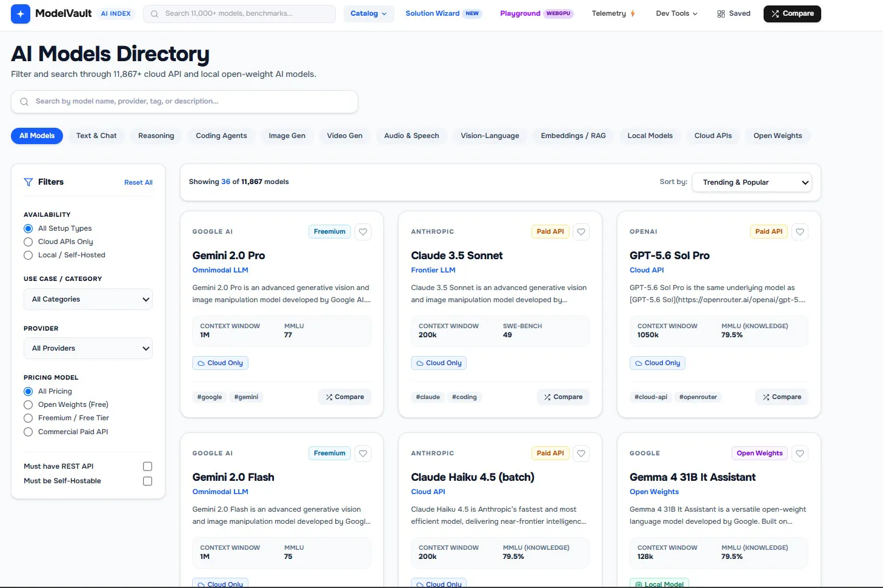Expand the Catalog menu
The image size is (883, 588).
[x=368, y=13]
